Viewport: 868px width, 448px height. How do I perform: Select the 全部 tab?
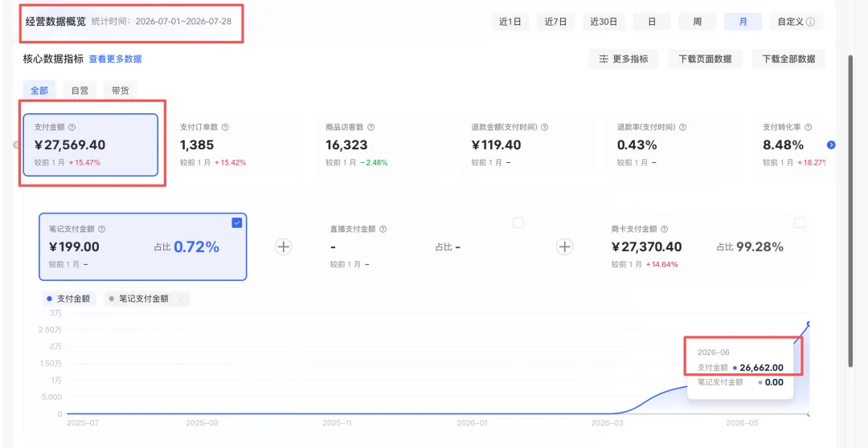pos(39,91)
